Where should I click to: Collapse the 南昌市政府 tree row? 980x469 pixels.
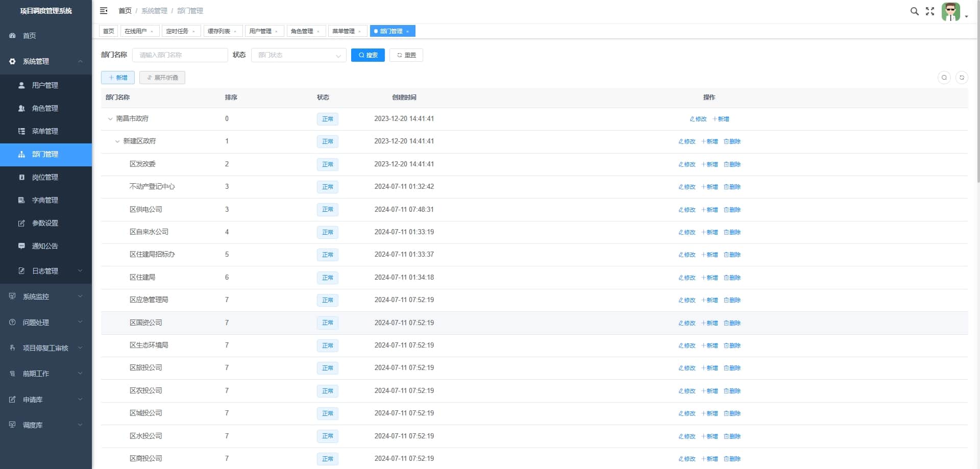[x=110, y=119]
